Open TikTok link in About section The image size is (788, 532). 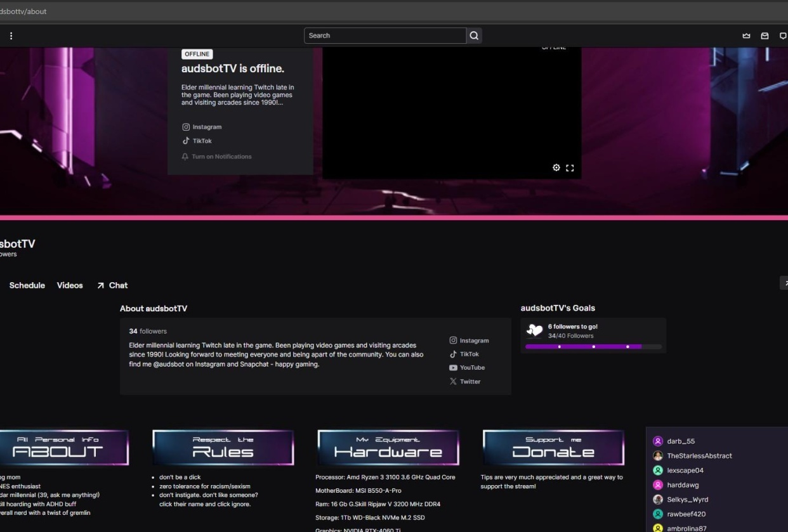[464, 354]
